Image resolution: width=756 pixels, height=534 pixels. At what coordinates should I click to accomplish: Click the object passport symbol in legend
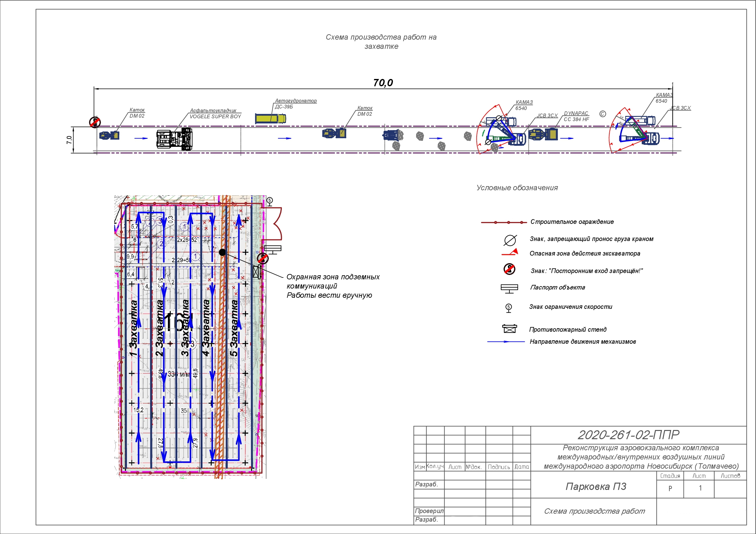509,289
